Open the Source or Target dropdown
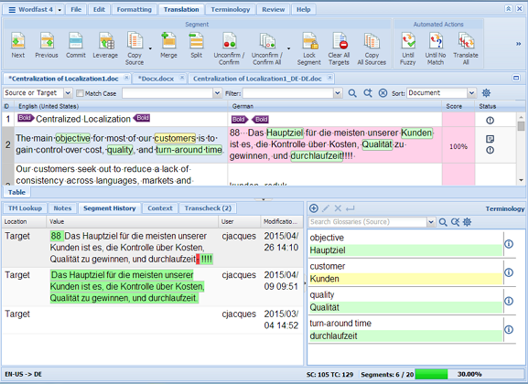 point(68,93)
